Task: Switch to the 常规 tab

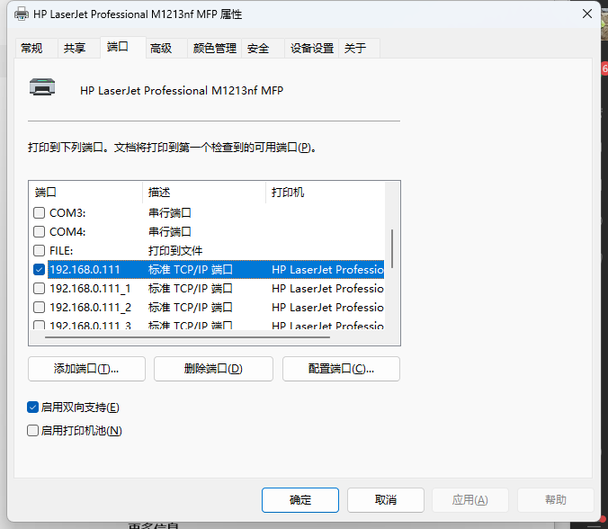Action: pyautogui.click(x=32, y=48)
